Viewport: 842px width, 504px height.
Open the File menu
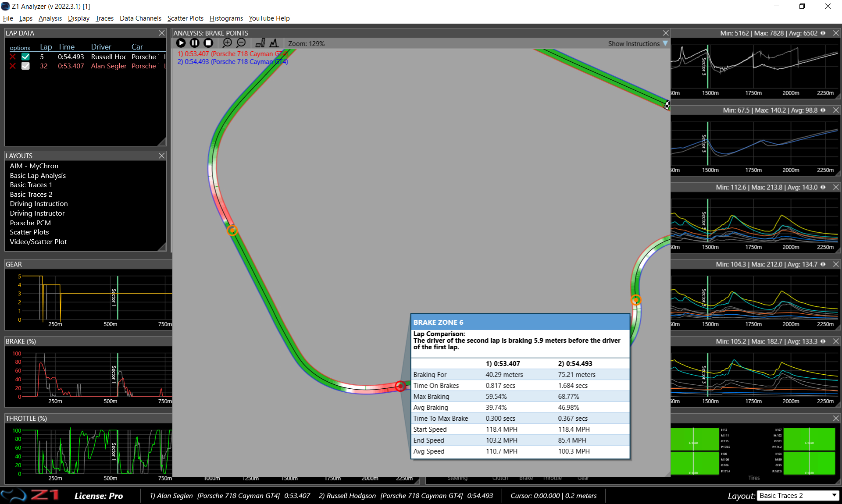pyautogui.click(x=8, y=18)
